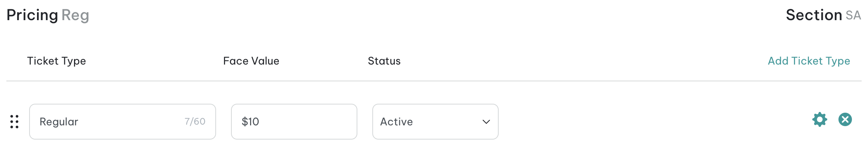Click the Add Ticket Type link
This screenshot has width=868, height=150.
(809, 61)
